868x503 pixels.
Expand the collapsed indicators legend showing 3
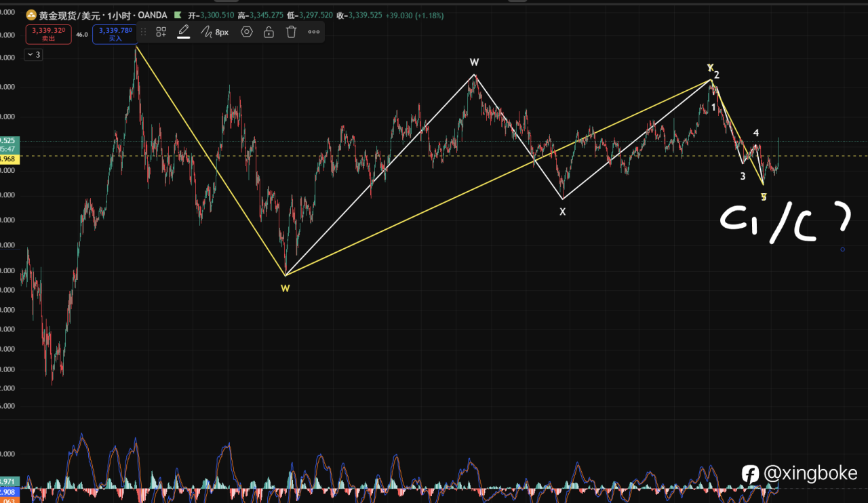click(34, 55)
